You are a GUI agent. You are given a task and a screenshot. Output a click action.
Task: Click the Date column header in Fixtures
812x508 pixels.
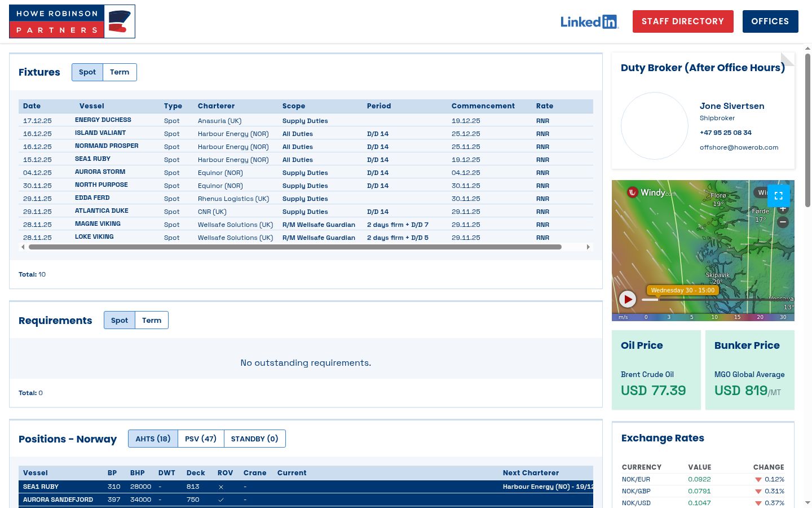pyautogui.click(x=32, y=106)
